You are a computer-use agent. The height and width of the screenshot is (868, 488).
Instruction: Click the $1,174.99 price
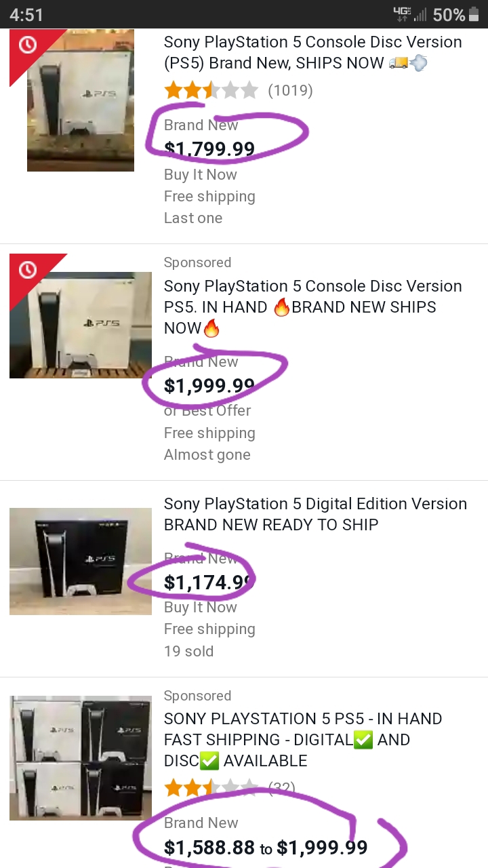tap(208, 582)
